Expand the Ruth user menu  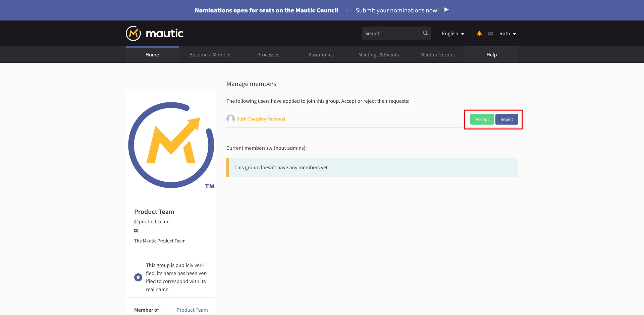coord(507,34)
